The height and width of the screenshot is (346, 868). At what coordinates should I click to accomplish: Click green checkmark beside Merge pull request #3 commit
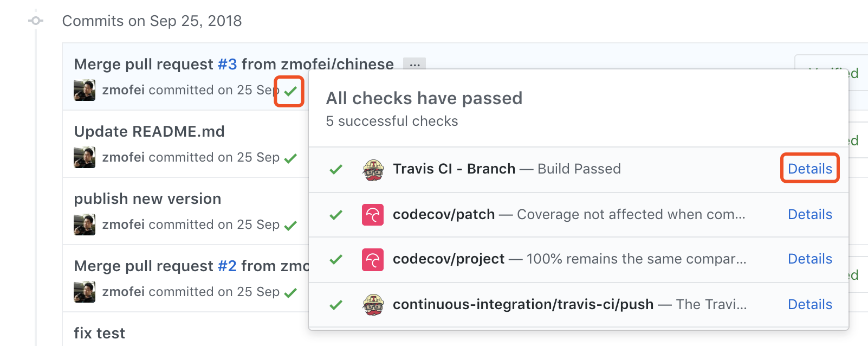(290, 91)
